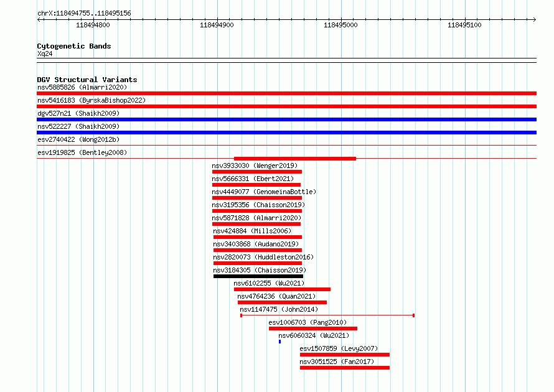Open nsv3403868 (Audano2019) label
Viewport: 554px width, 392px height.
pos(256,244)
